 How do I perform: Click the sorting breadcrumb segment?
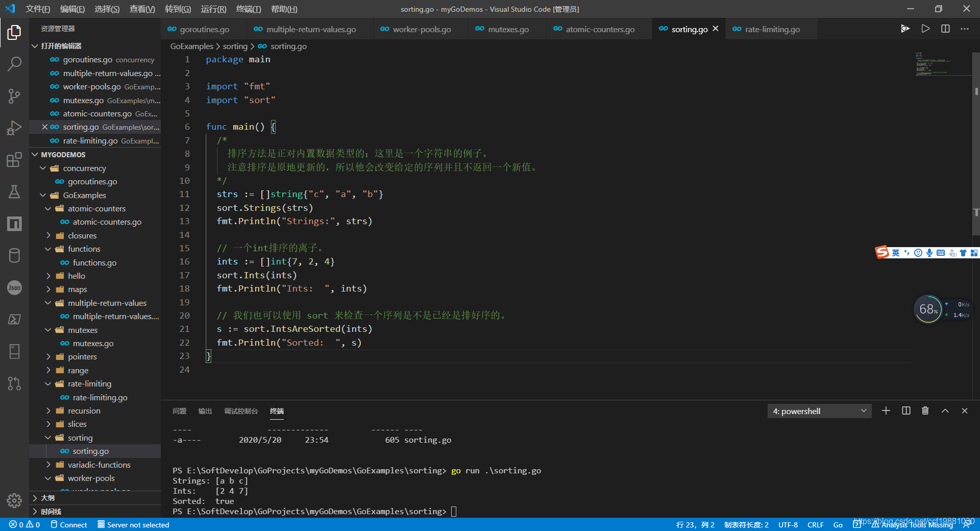(x=235, y=46)
